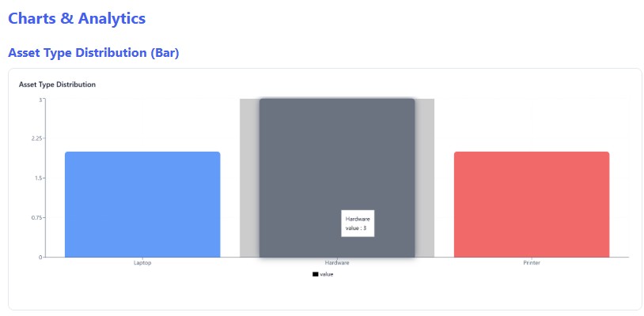Click the Asset Type Distribution (Bar) heading
644x316 pixels.
click(x=93, y=53)
